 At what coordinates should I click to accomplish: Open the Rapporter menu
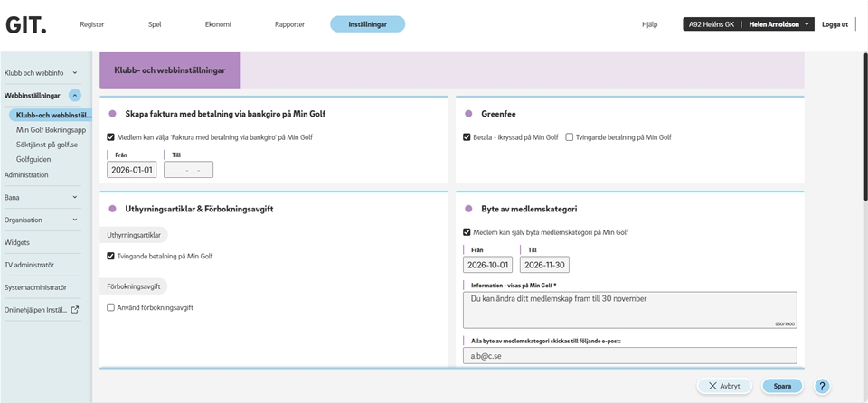[289, 24]
